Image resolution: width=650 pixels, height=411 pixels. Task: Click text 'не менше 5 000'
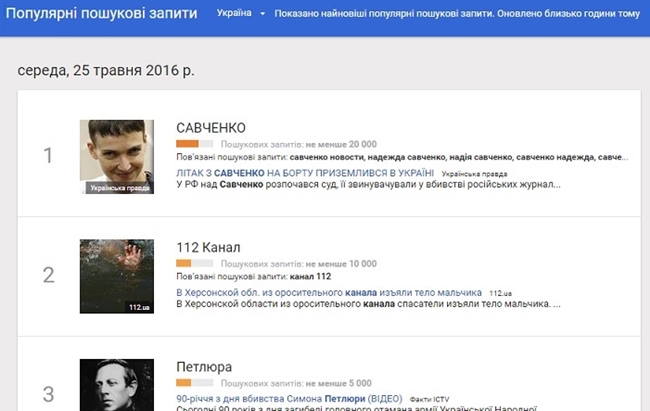(339, 383)
